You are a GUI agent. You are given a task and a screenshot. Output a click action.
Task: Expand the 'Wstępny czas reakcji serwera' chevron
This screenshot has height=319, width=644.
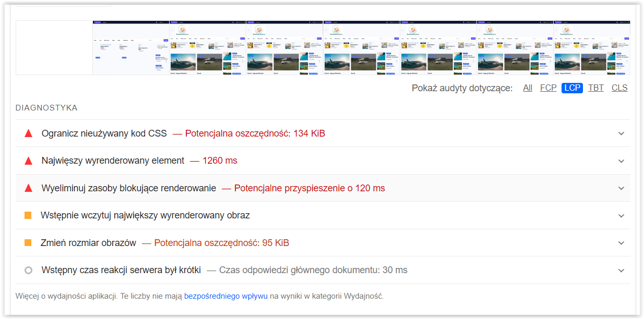click(621, 271)
